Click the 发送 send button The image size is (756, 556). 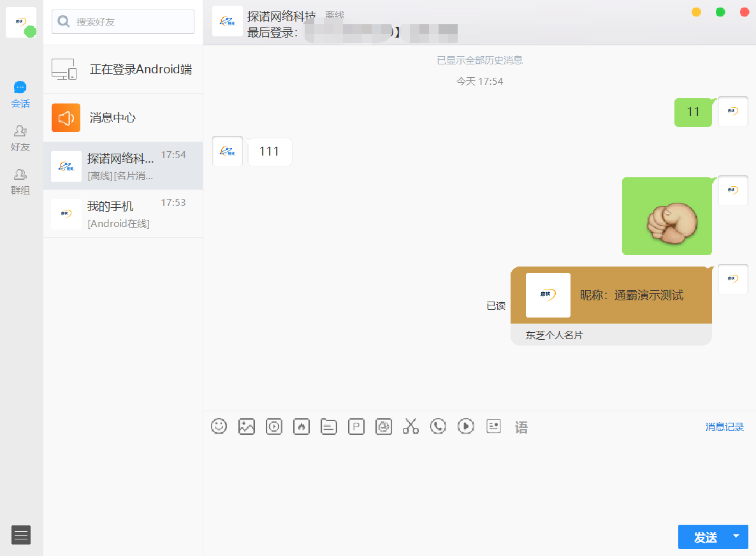tap(706, 537)
